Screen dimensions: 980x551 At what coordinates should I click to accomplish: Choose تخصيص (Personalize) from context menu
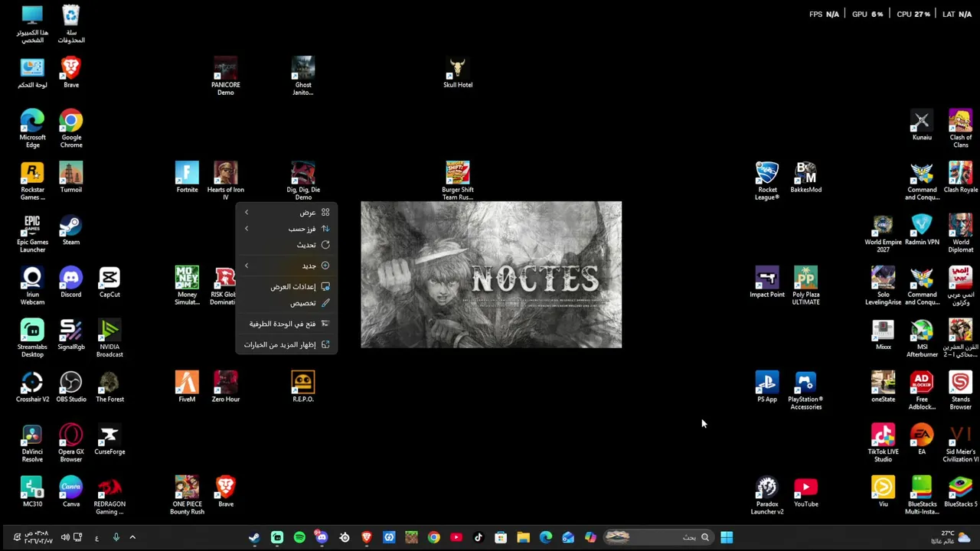(286, 303)
